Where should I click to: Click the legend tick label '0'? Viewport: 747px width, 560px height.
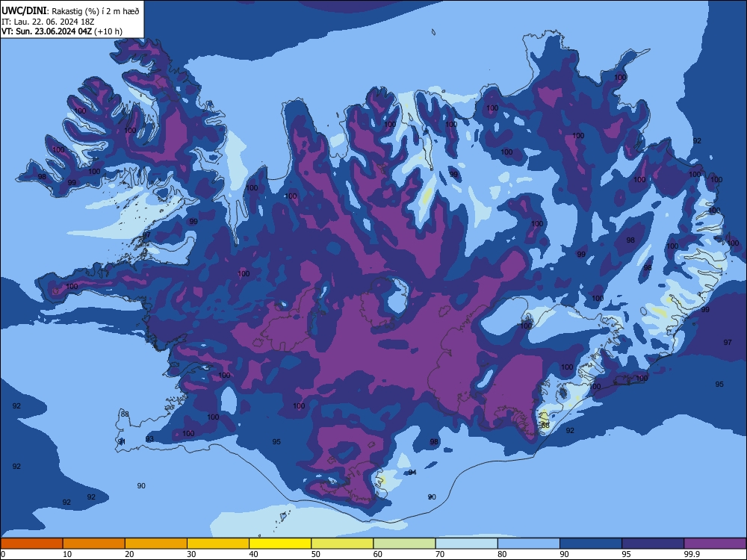click(3, 554)
